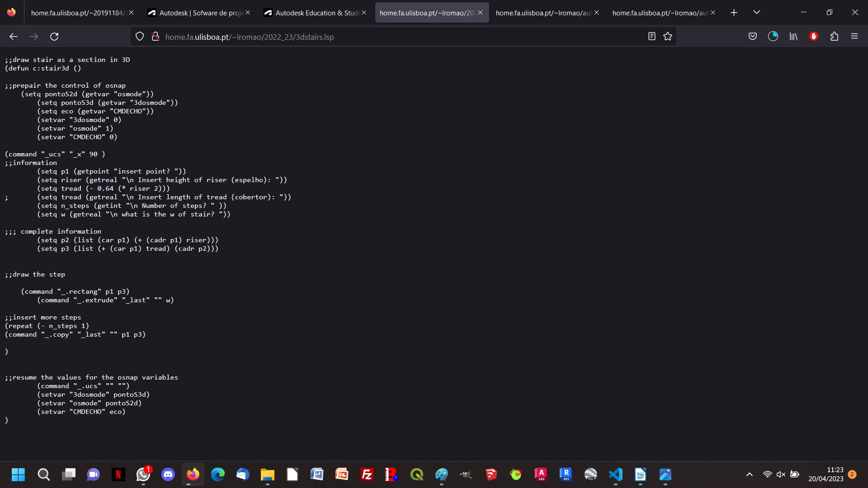
Task: Open notifications with the orange badge
Action: click(x=852, y=474)
